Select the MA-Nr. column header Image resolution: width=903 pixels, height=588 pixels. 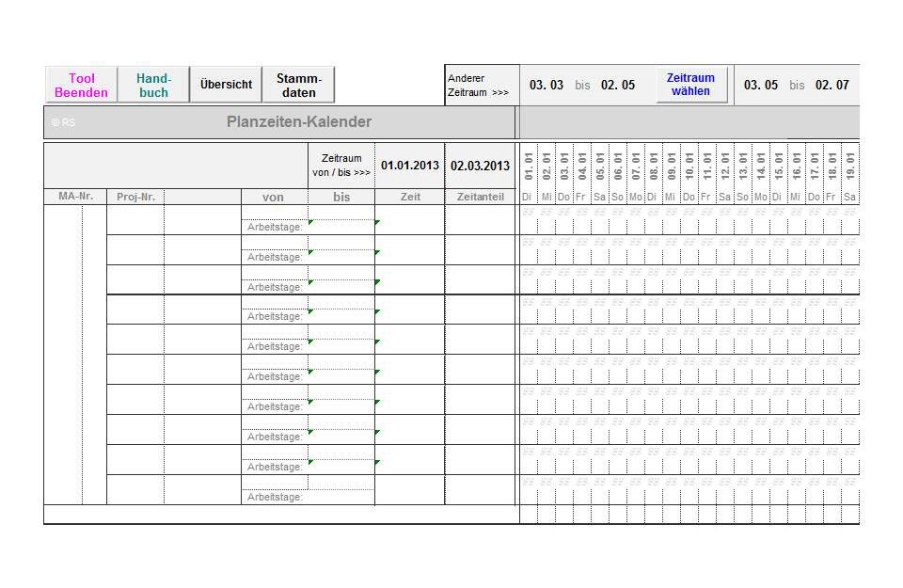(75, 197)
